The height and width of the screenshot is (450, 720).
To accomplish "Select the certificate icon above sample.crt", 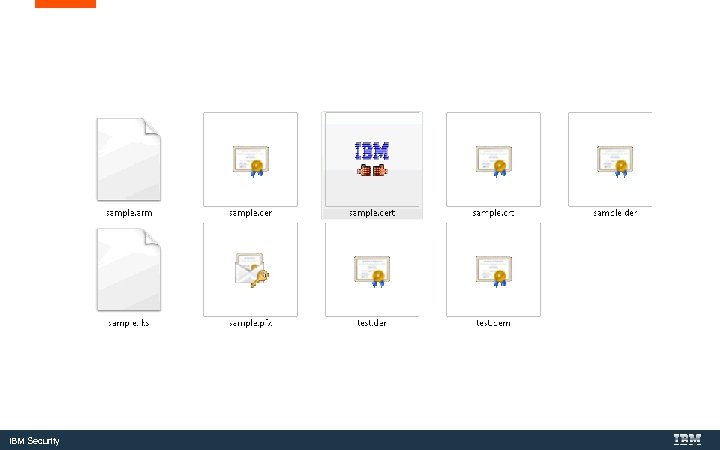I will (494, 161).
